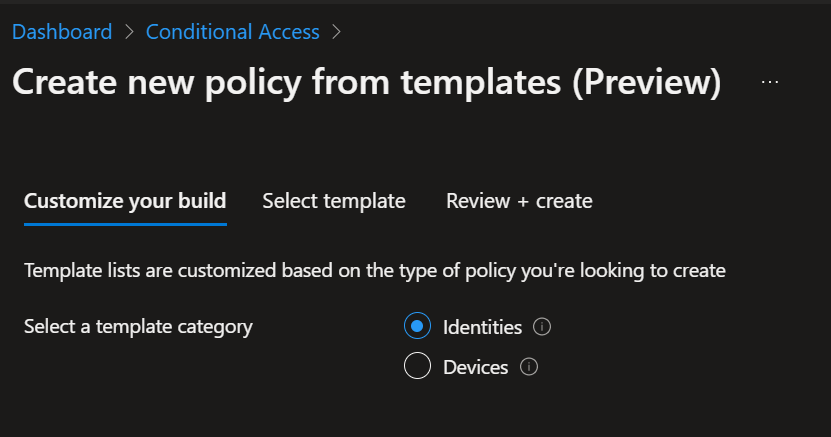831x437 pixels.
Task: Go back to Conditional Access breadcrumb
Action: tap(233, 32)
